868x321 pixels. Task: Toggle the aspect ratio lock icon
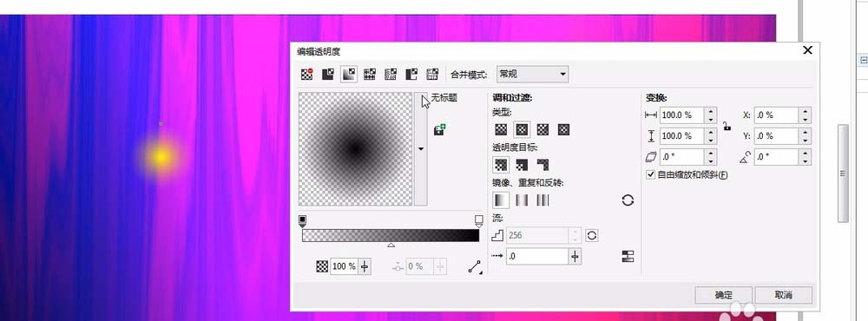pyautogui.click(x=727, y=126)
